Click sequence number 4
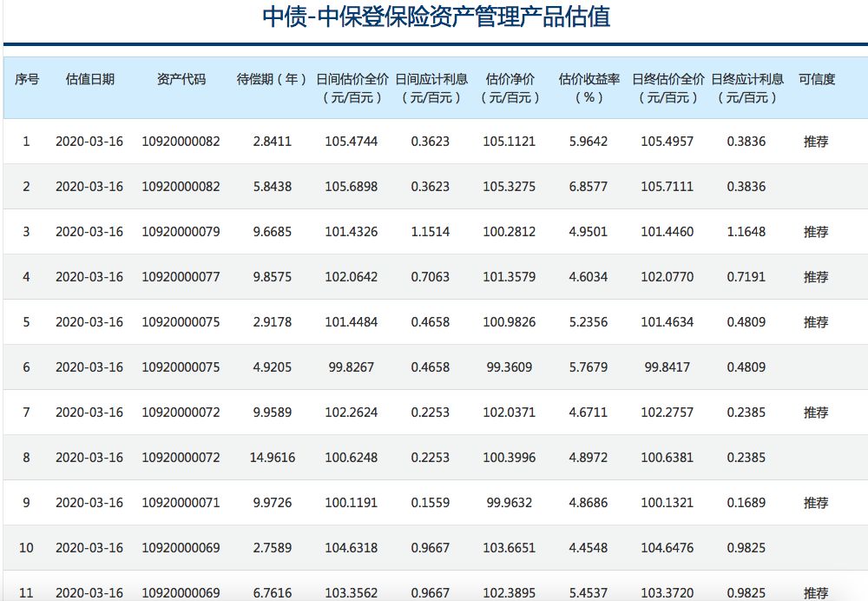The width and height of the screenshot is (868, 601). [x=26, y=277]
